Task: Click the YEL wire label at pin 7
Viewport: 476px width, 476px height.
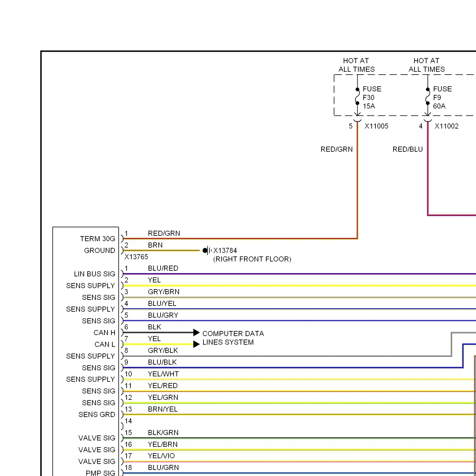Action: [154, 339]
